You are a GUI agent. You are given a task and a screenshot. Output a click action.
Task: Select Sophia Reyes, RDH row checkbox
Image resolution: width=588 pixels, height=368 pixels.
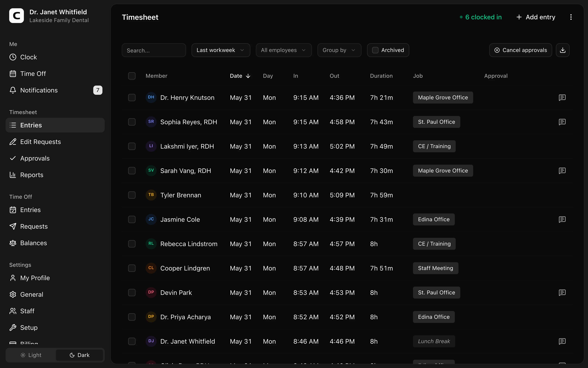(132, 122)
